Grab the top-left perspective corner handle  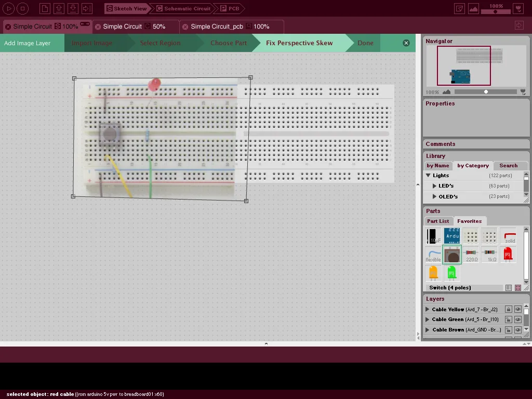click(x=74, y=78)
